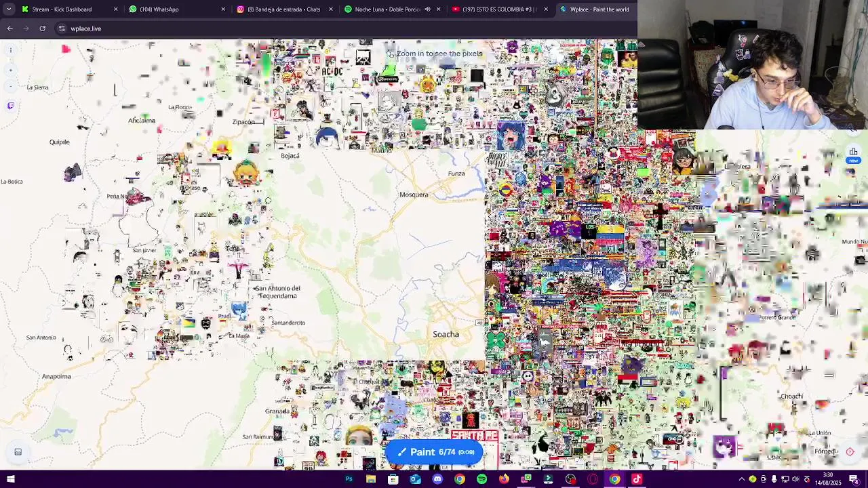Click the San Antonio del Tequendama label

277,292
